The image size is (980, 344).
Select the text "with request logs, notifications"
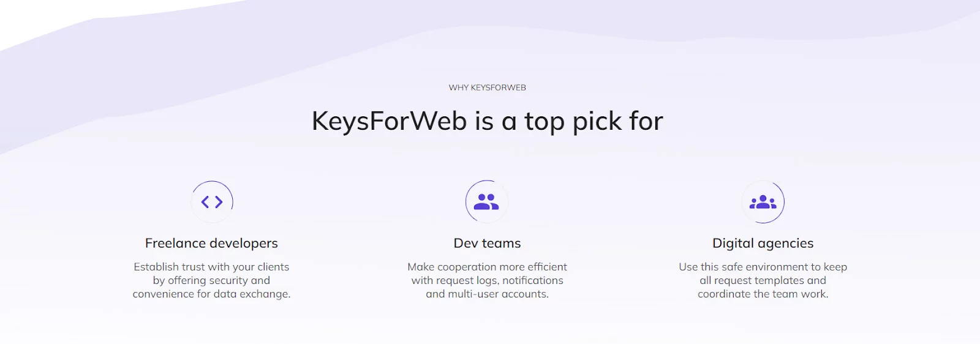pos(487,280)
